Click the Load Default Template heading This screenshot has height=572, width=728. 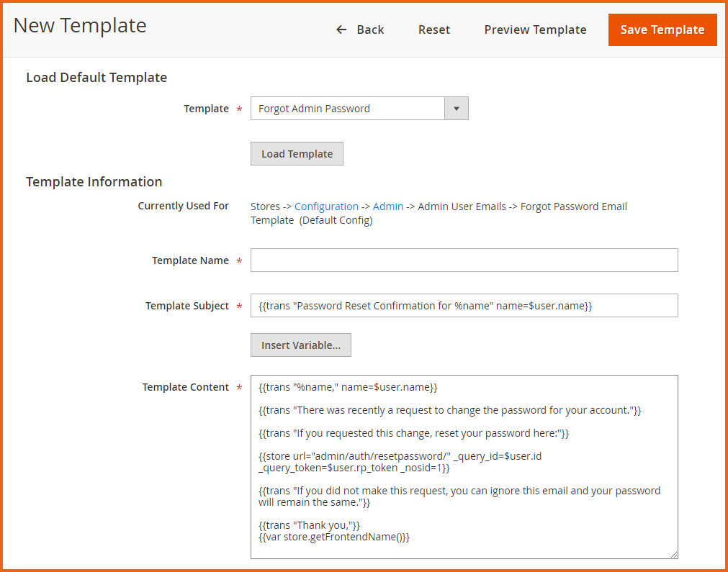[x=96, y=78]
